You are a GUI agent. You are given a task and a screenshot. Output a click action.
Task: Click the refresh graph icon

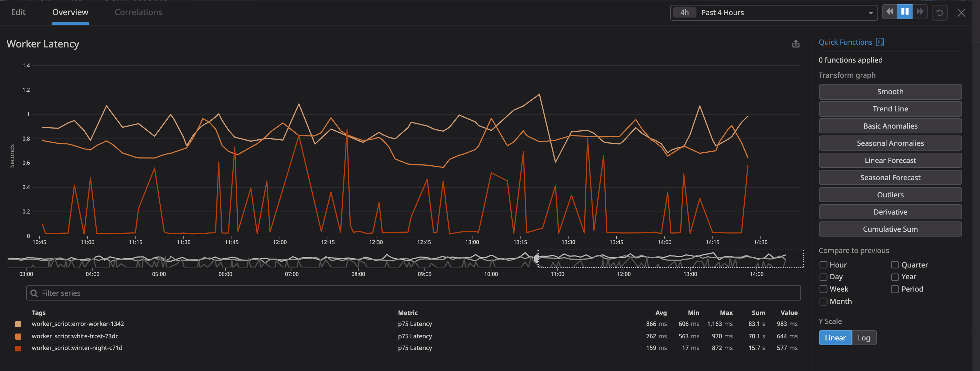click(940, 12)
